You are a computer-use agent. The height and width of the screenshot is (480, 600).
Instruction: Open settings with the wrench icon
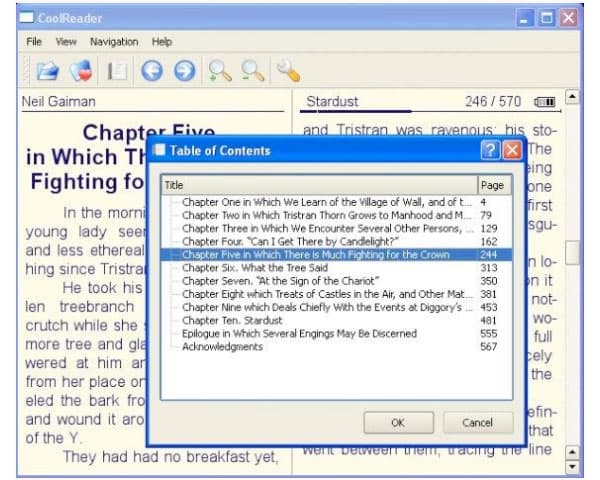pos(289,71)
